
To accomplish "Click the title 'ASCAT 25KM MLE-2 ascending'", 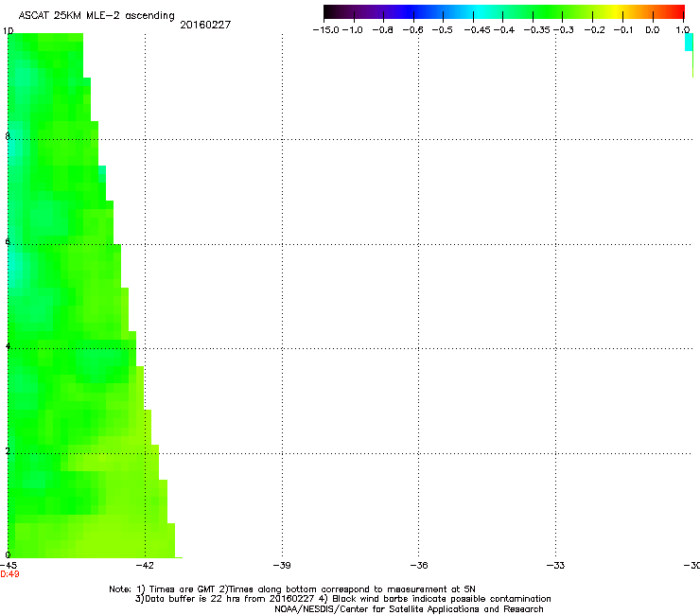I will pos(96,16).
